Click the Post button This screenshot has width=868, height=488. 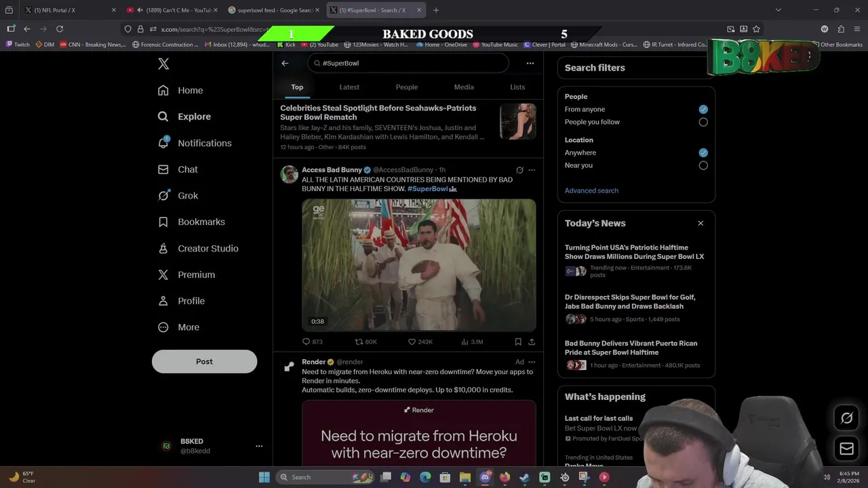204,361
